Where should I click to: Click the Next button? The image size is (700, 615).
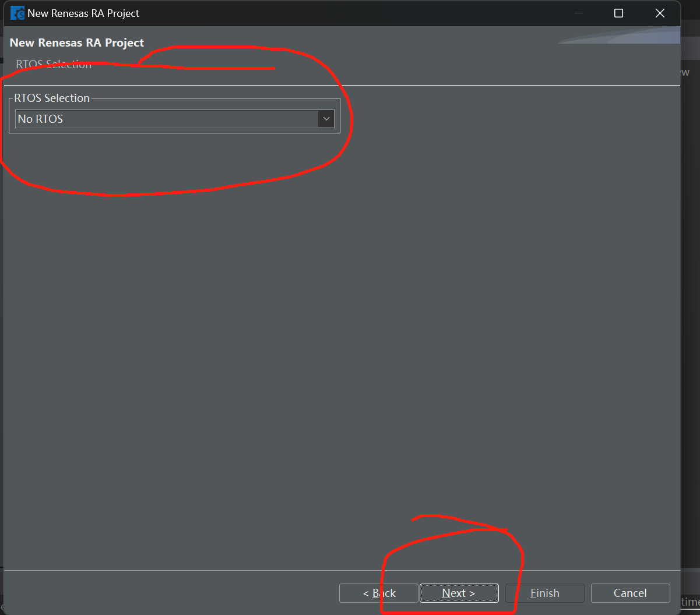click(459, 593)
